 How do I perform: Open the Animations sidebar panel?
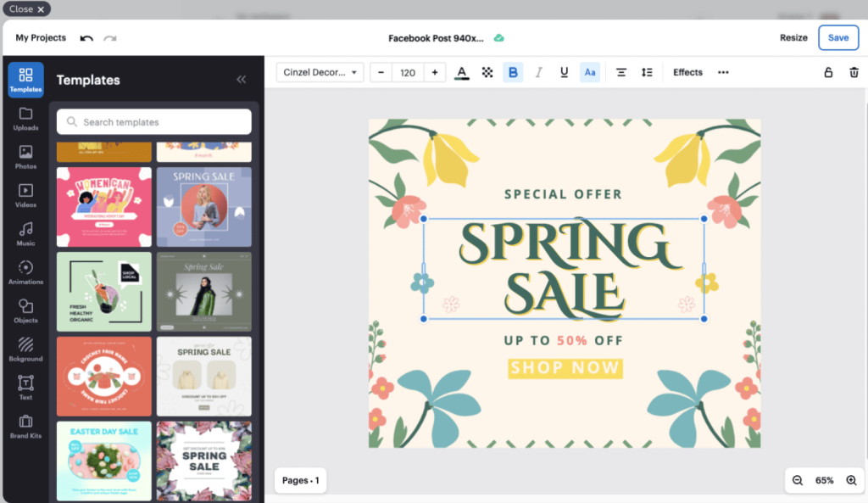click(x=25, y=272)
